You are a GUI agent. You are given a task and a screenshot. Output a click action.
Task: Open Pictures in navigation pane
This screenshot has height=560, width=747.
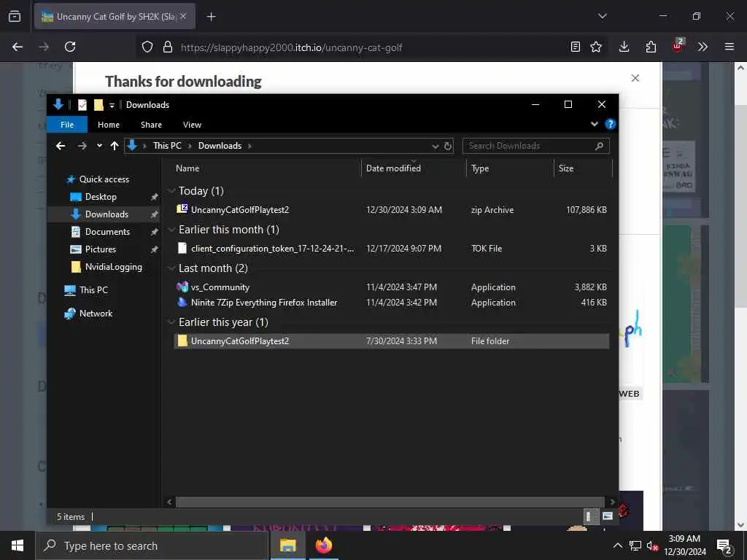tap(100, 249)
